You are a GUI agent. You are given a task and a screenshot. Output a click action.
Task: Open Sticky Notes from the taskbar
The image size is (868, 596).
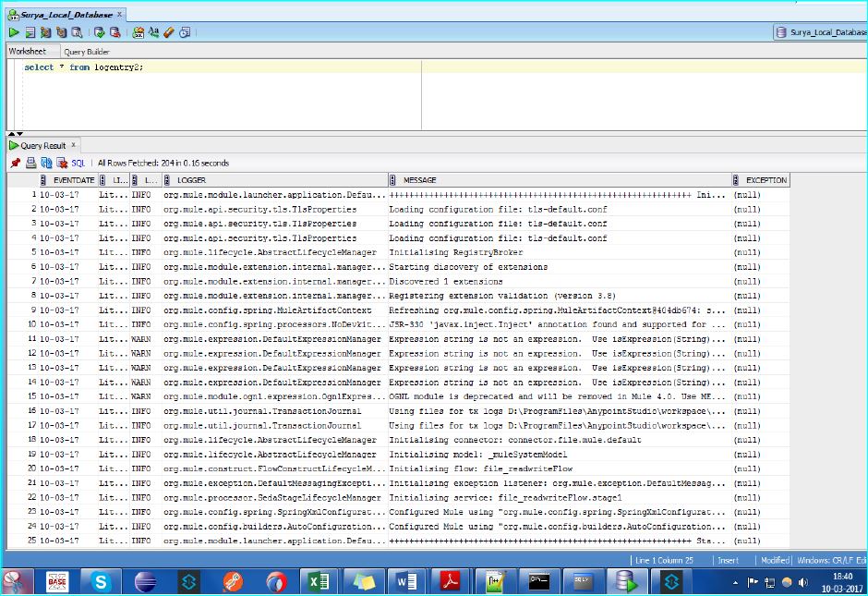[363, 581]
